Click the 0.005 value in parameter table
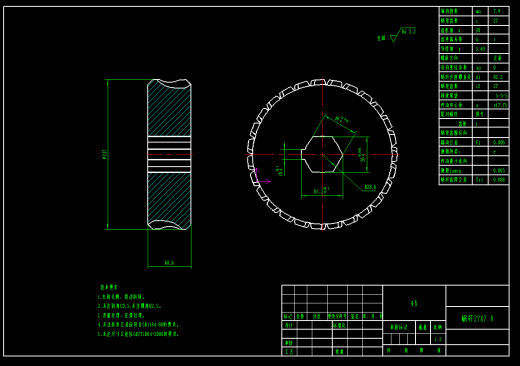 499,170
